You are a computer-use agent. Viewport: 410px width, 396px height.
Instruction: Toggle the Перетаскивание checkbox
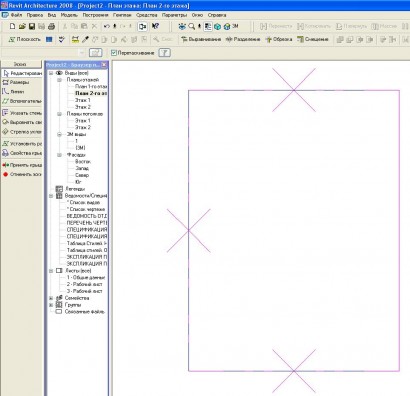114,53
